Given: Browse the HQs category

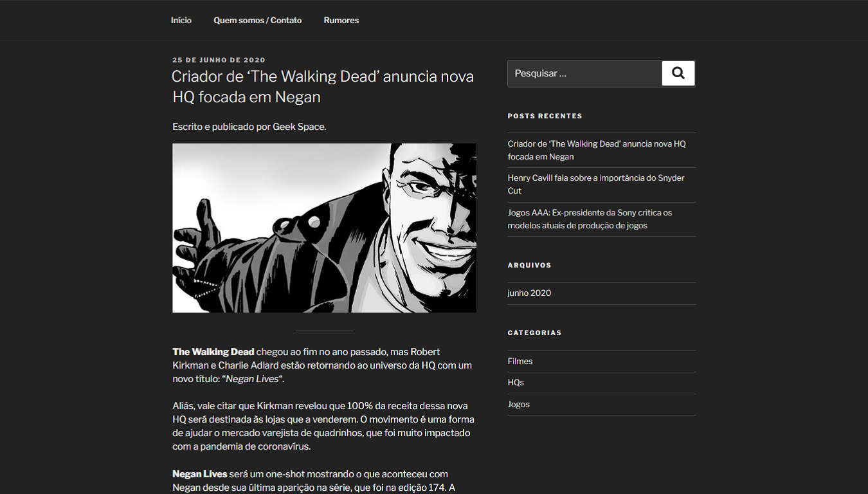Looking at the screenshot, I should tap(516, 383).
